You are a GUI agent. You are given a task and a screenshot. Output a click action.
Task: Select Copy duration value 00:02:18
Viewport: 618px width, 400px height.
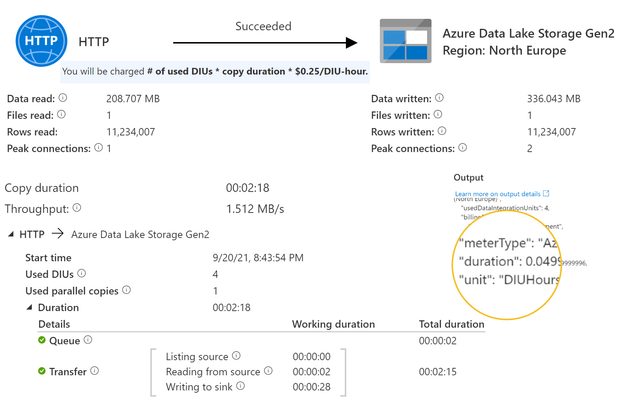point(248,188)
